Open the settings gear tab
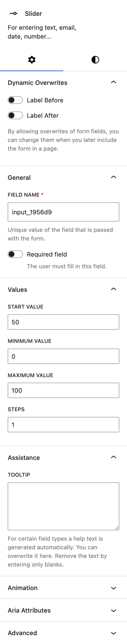The image size is (127, 644). [32, 60]
